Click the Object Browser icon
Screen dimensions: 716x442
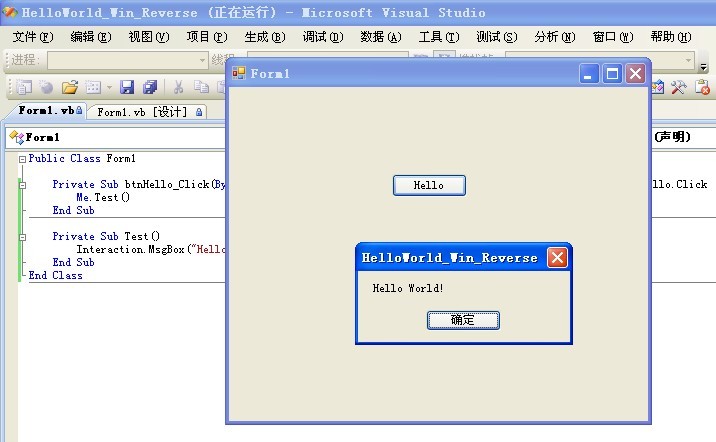pos(658,87)
